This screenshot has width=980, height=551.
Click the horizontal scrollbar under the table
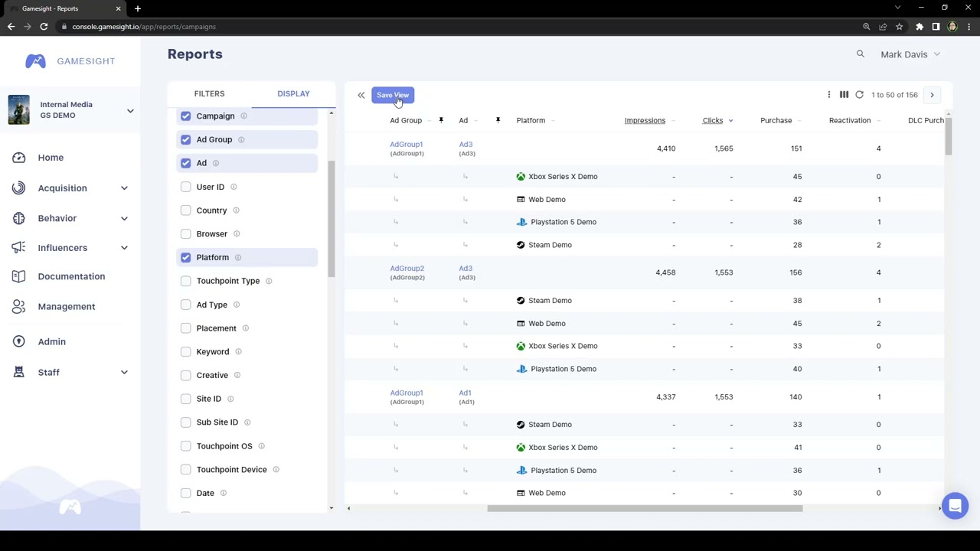[x=645, y=509]
